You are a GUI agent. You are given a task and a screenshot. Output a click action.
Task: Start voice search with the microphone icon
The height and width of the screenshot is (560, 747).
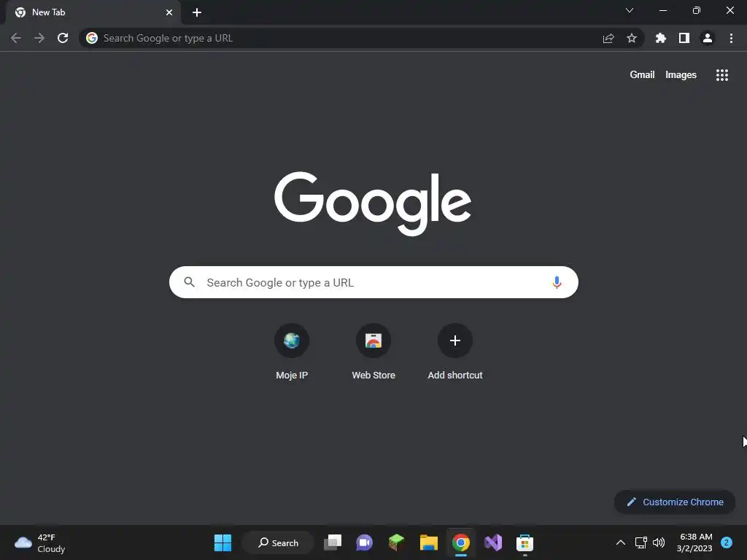557,282
